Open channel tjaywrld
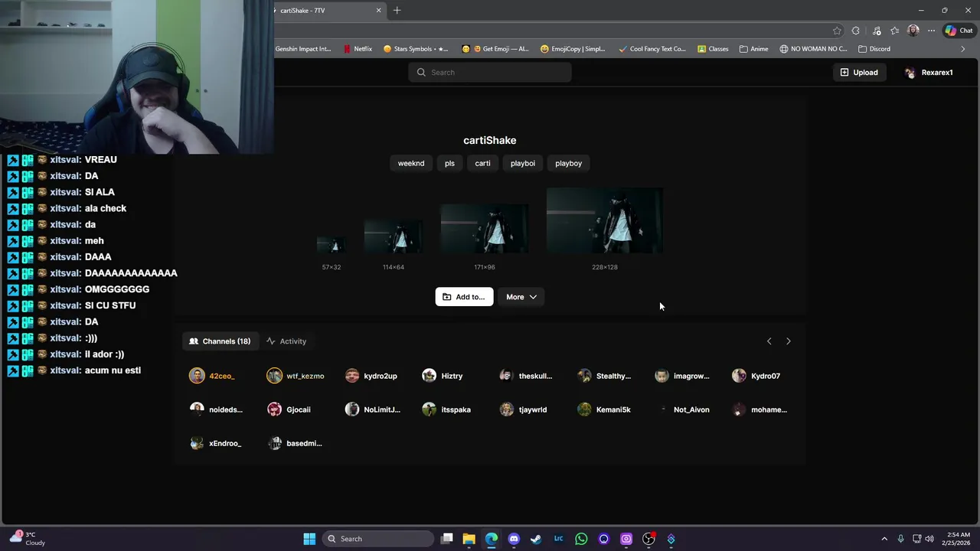Screen dimensions: 980x551 click(x=523, y=409)
